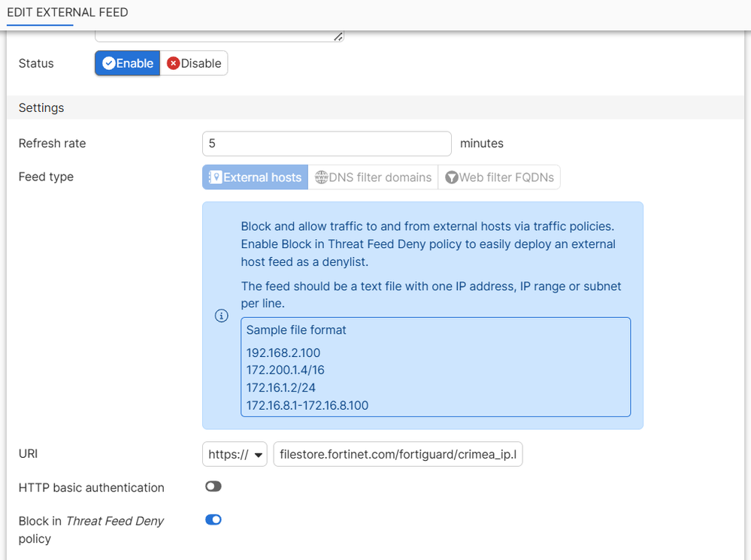Click the Block in Threat Feed Deny policy label
The height and width of the screenshot is (560, 751).
click(x=91, y=529)
